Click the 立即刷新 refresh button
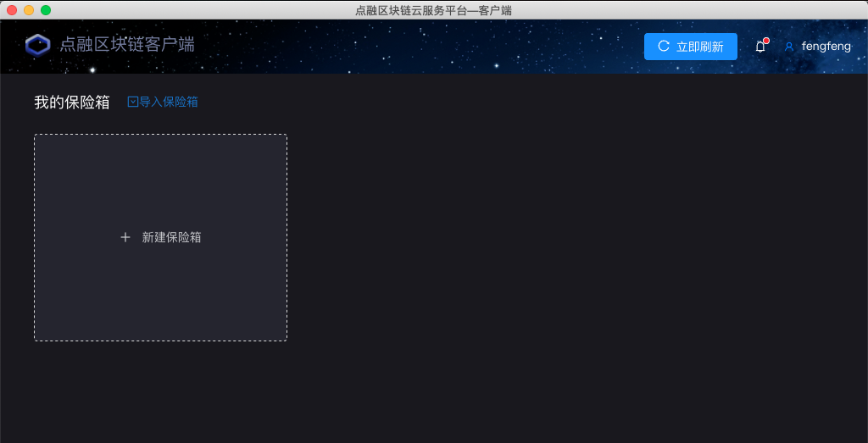Screen dimensions: 868x443 (x=690, y=47)
